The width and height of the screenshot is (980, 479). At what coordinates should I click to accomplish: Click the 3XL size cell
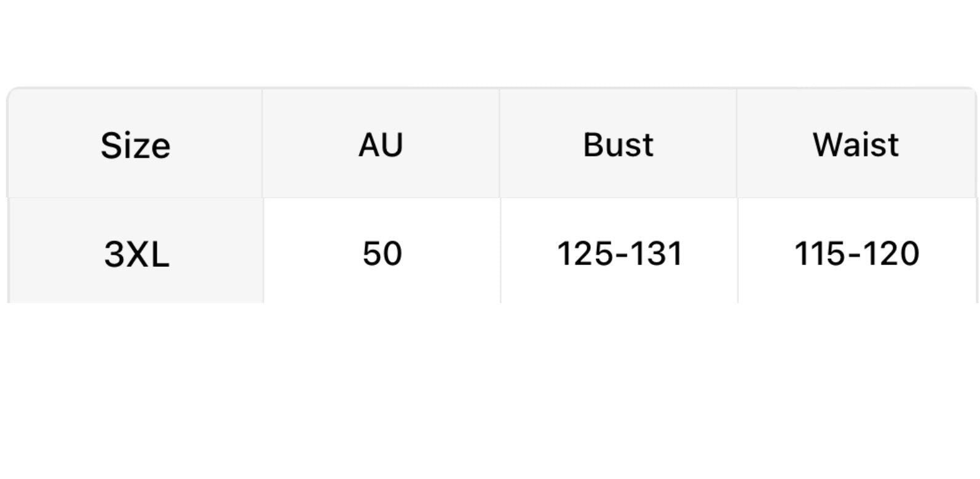tap(136, 253)
